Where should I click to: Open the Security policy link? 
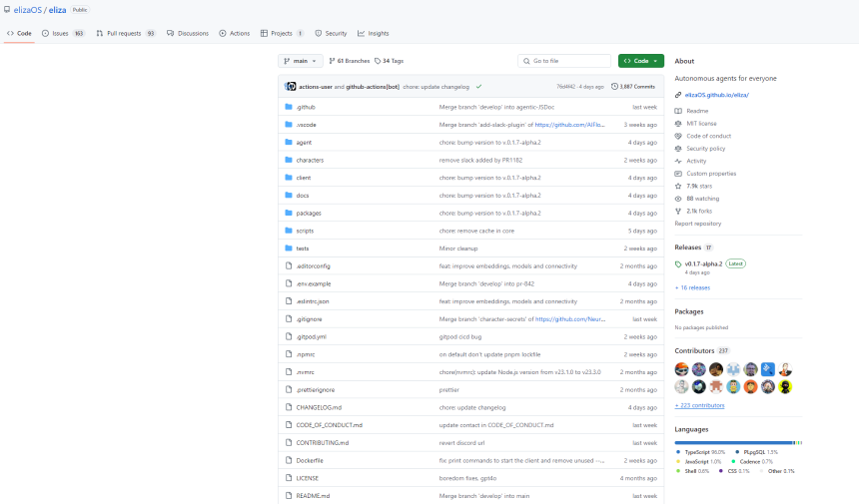pos(705,149)
